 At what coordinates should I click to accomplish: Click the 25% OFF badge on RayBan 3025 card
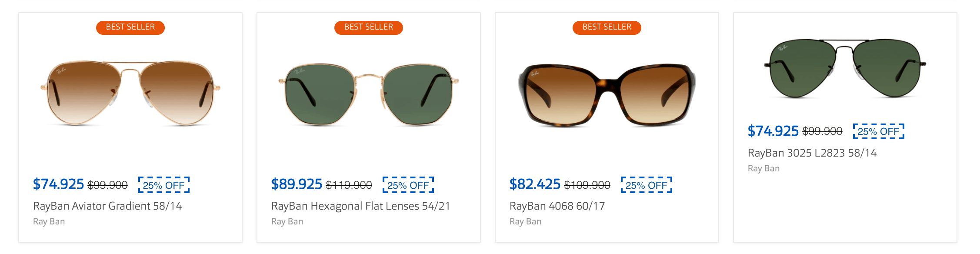[878, 131]
